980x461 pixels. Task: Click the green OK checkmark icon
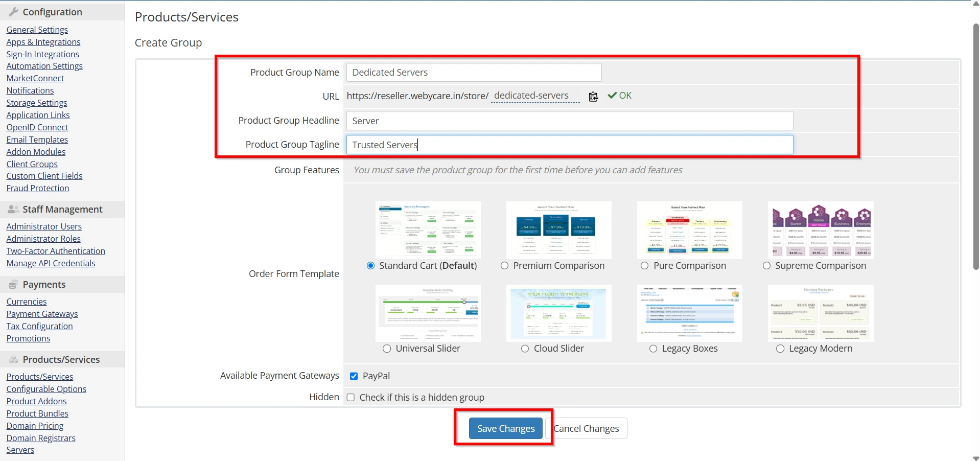pyautogui.click(x=612, y=96)
